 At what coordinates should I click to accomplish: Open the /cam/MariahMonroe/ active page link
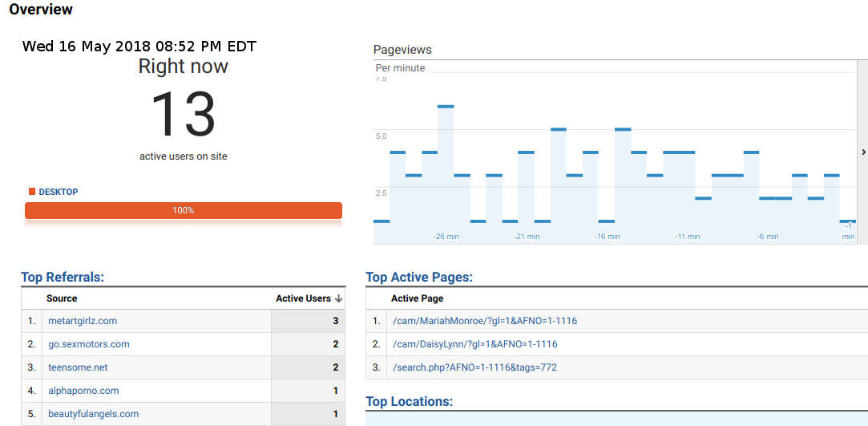484,321
